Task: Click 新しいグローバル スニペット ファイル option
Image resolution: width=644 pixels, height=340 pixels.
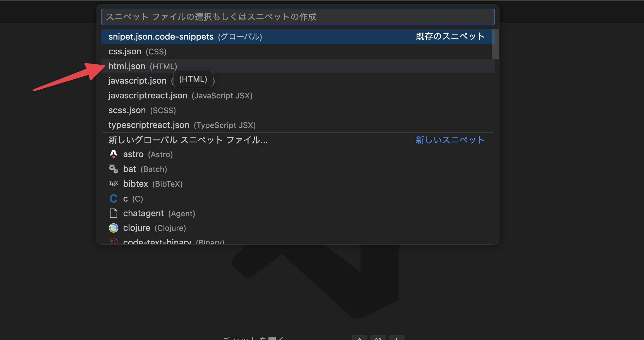Action: 188,140
